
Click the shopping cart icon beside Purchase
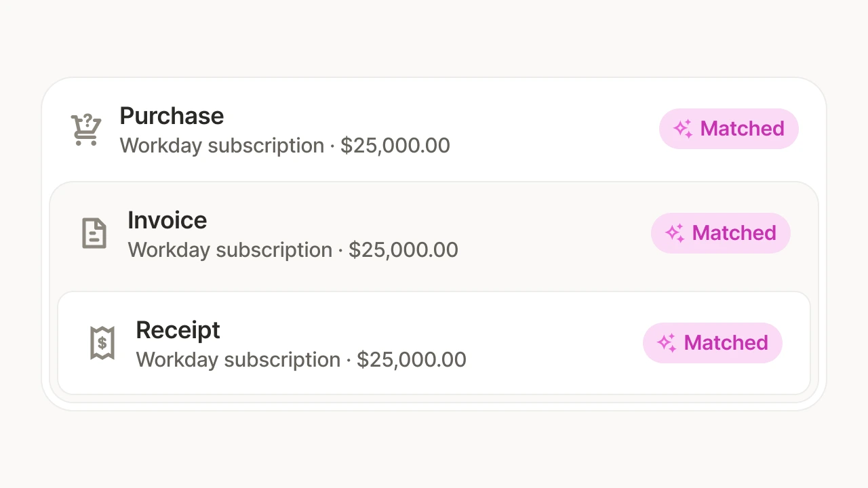click(86, 129)
